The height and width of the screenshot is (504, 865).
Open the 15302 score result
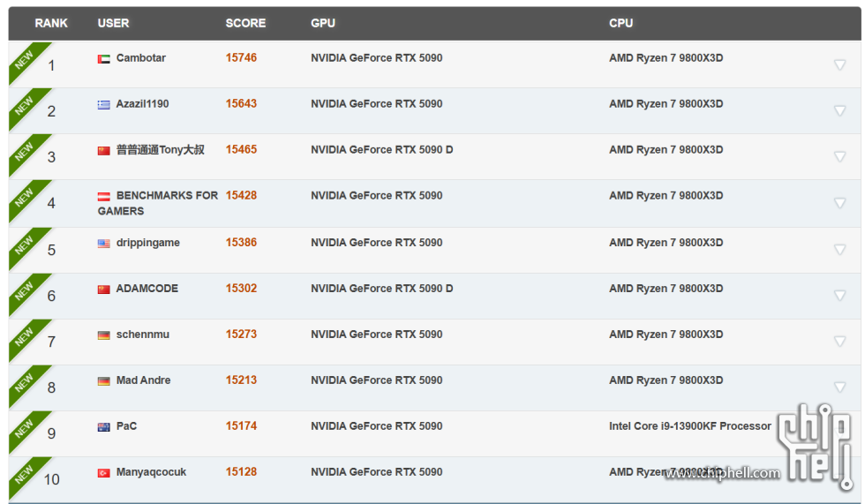[241, 288]
